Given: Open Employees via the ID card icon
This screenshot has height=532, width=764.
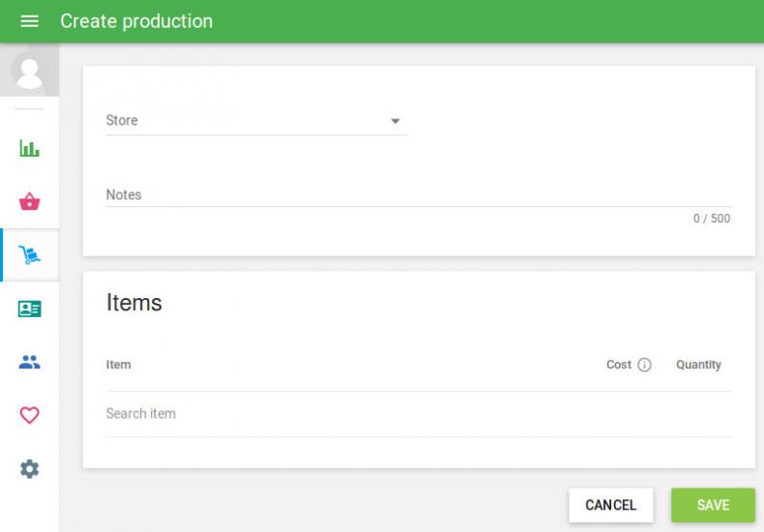Looking at the screenshot, I should pos(29,309).
